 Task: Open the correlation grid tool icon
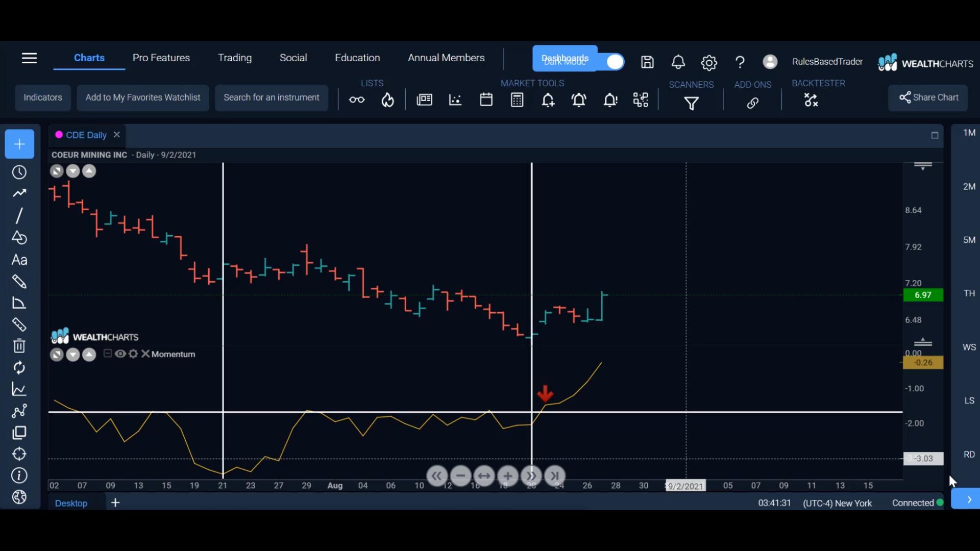pos(641,100)
